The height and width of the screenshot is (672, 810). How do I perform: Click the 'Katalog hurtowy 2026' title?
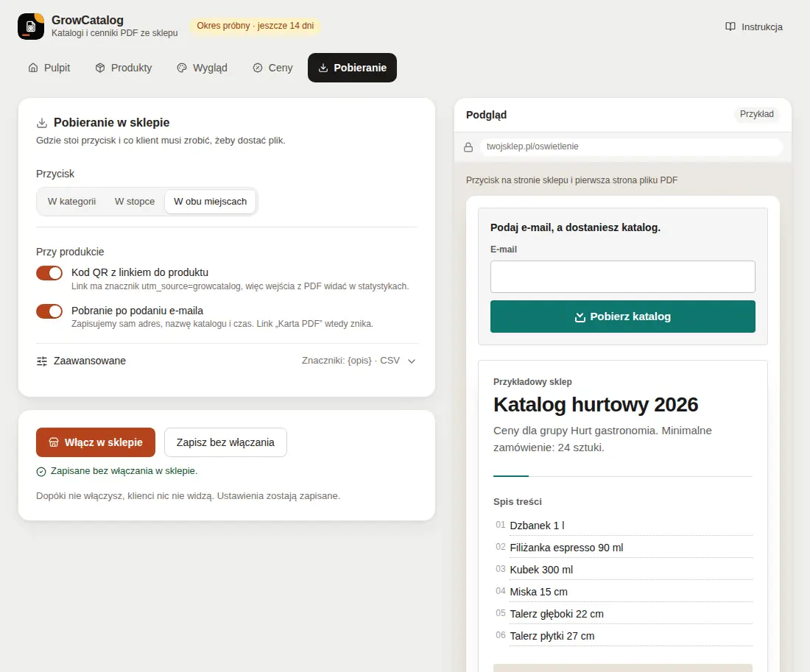596,405
